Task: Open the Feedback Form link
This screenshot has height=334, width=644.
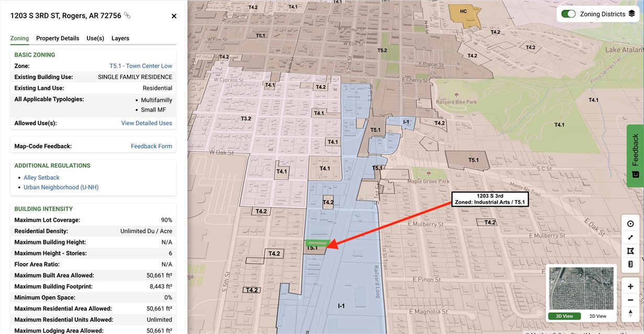Action: point(151,146)
